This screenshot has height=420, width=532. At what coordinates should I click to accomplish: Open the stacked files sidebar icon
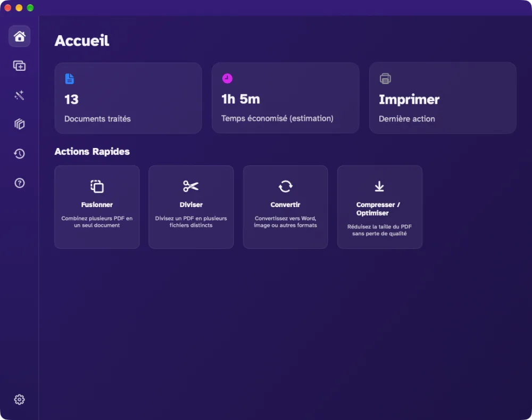click(19, 124)
